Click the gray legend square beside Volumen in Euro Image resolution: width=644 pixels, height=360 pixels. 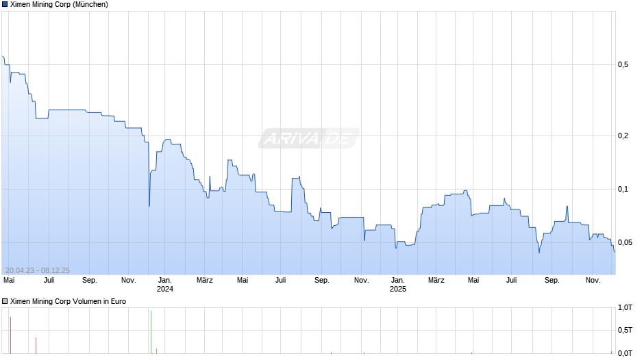point(5,301)
